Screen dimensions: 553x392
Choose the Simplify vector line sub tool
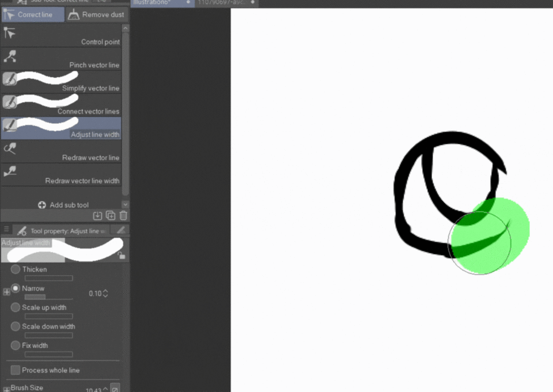61,82
